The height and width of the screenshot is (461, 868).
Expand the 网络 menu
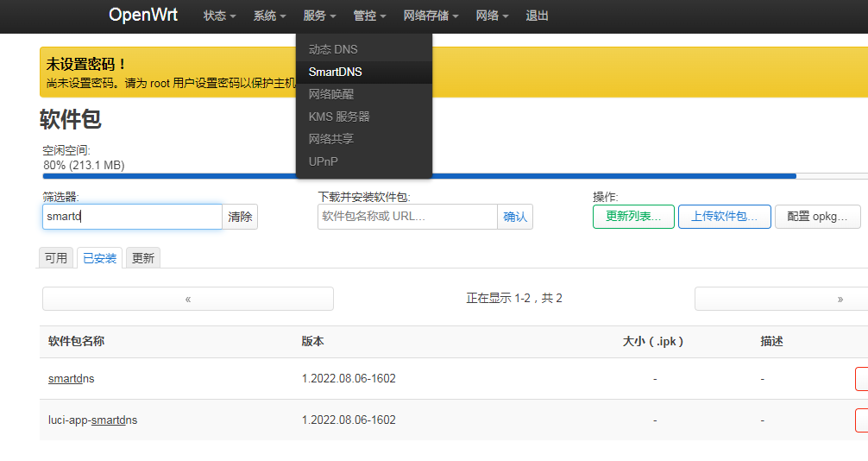[x=492, y=16]
